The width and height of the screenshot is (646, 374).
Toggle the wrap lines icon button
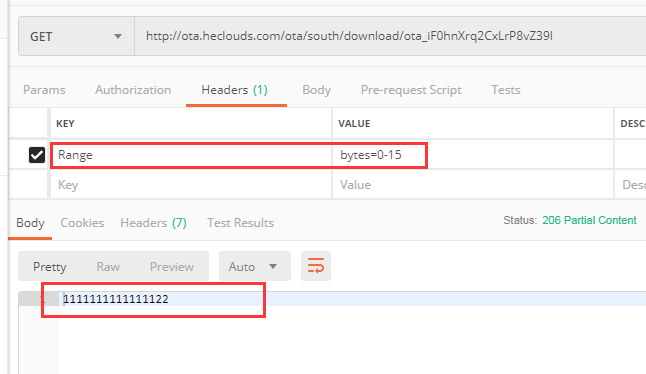point(316,266)
